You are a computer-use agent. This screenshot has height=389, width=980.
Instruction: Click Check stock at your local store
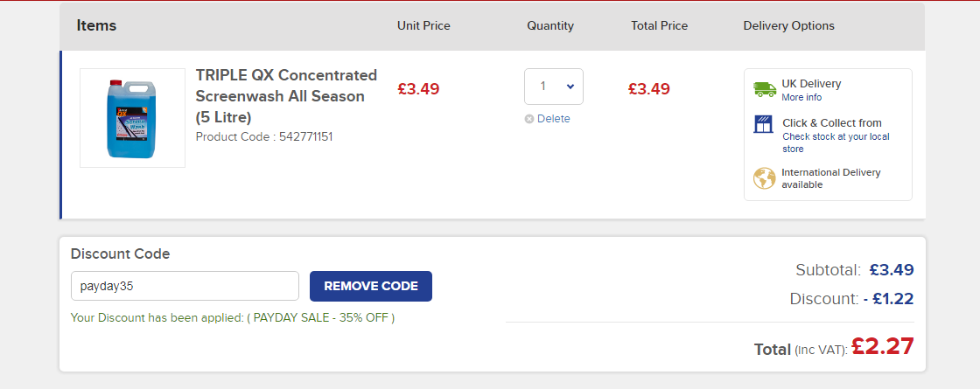835,142
